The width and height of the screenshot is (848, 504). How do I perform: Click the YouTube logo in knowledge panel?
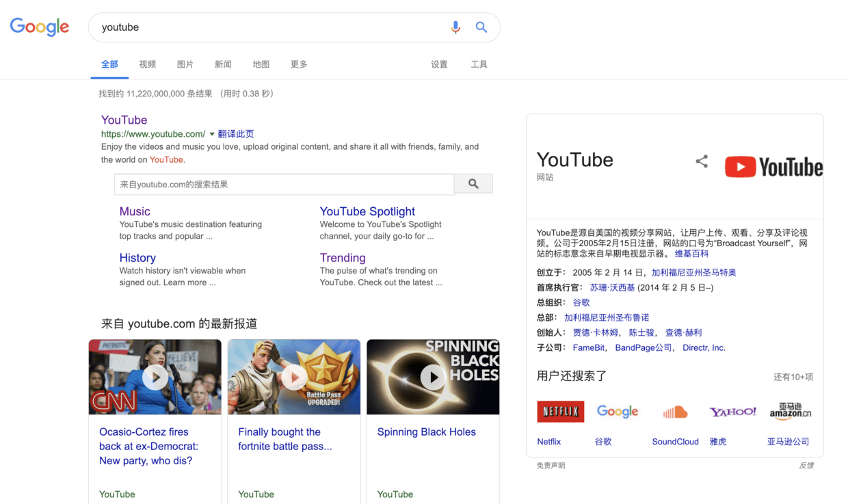pos(773,167)
